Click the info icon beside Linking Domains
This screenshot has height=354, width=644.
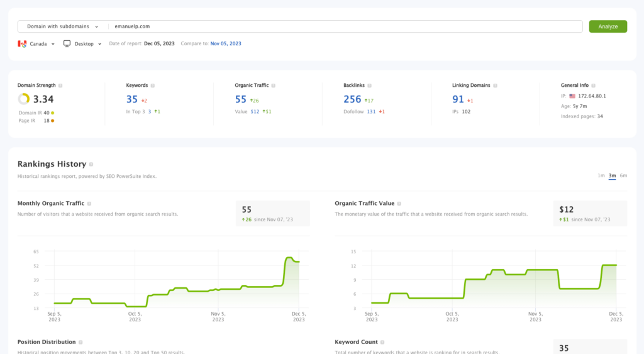coord(496,86)
